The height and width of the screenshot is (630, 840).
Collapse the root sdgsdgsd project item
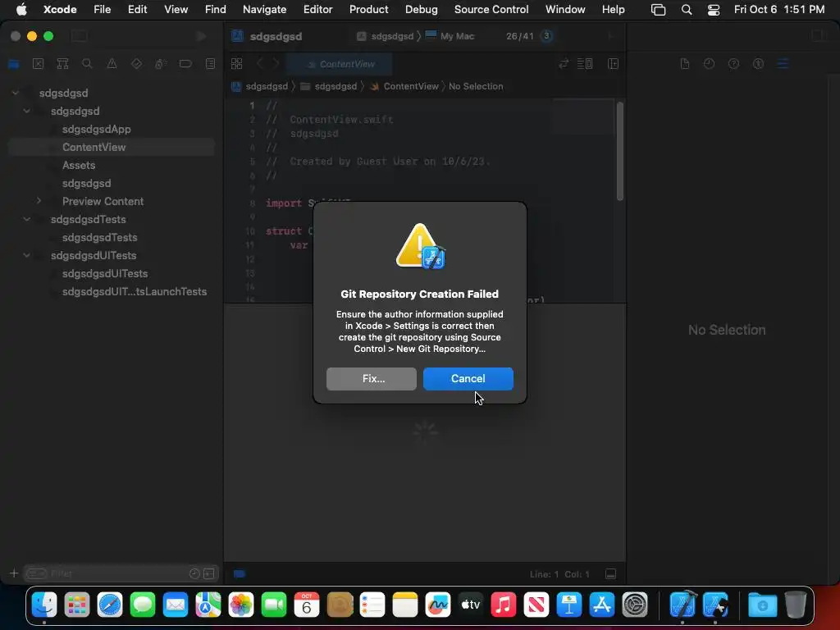pos(15,93)
